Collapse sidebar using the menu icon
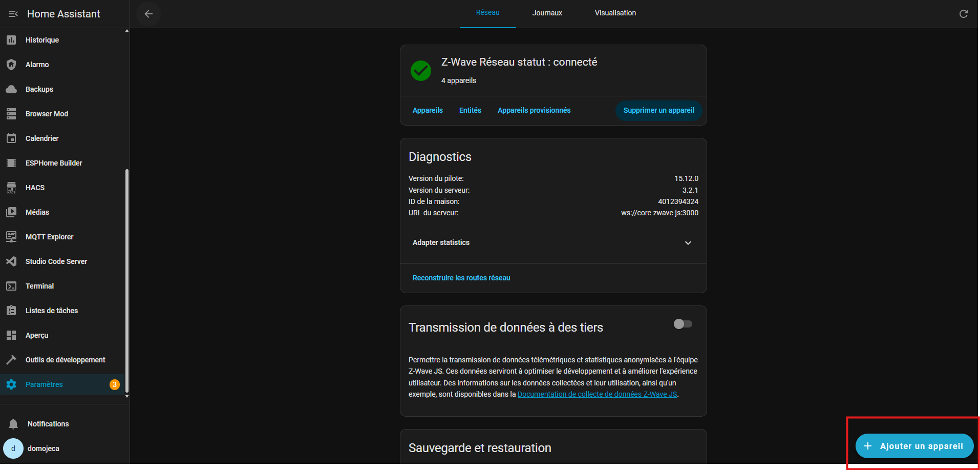The width and height of the screenshot is (980, 470). [13, 14]
